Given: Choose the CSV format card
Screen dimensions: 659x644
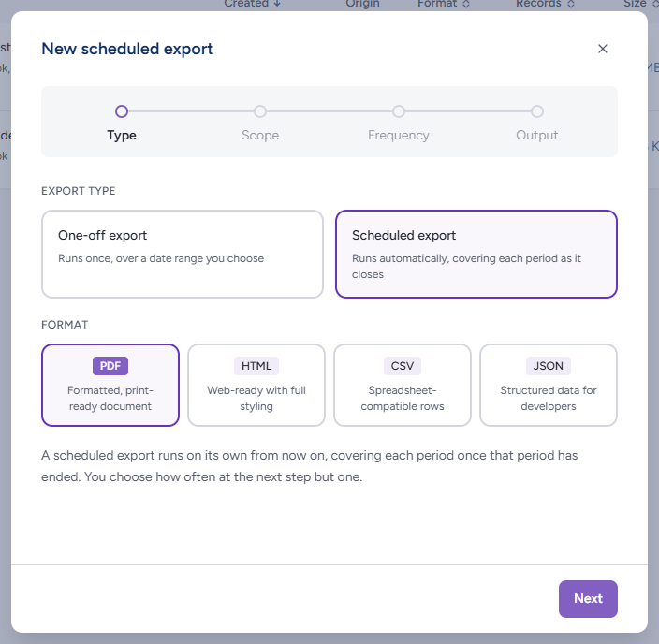Looking at the screenshot, I should (x=403, y=385).
